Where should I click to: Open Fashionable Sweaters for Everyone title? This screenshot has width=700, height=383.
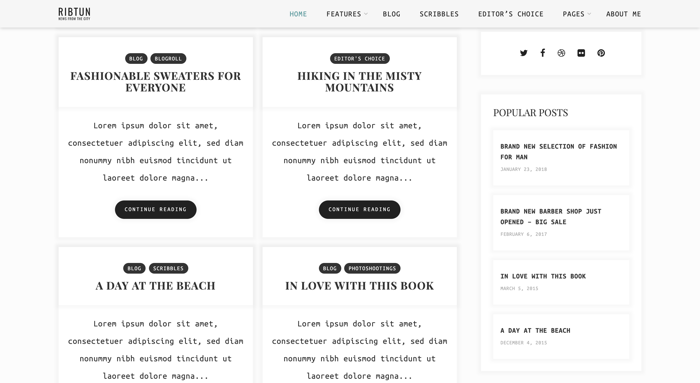(x=155, y=82)
